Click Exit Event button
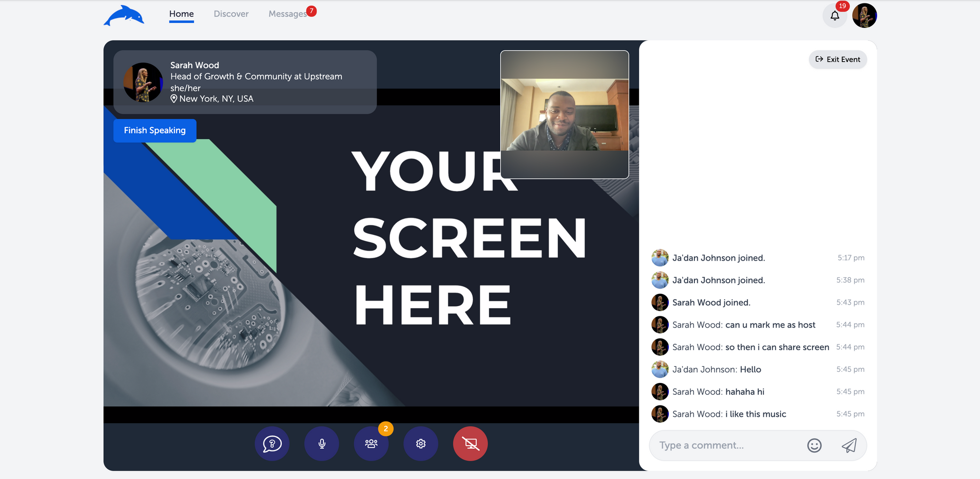 click(x=838, y=59)
